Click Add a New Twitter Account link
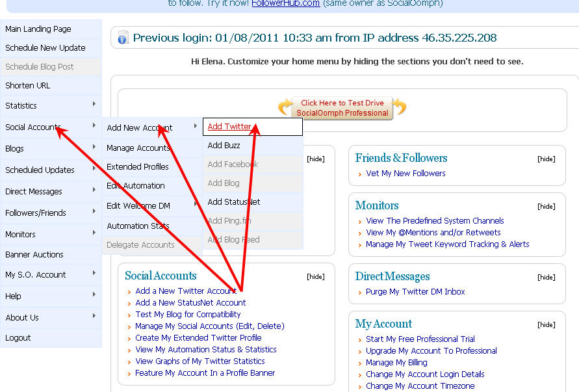 (x=186, y=291)
